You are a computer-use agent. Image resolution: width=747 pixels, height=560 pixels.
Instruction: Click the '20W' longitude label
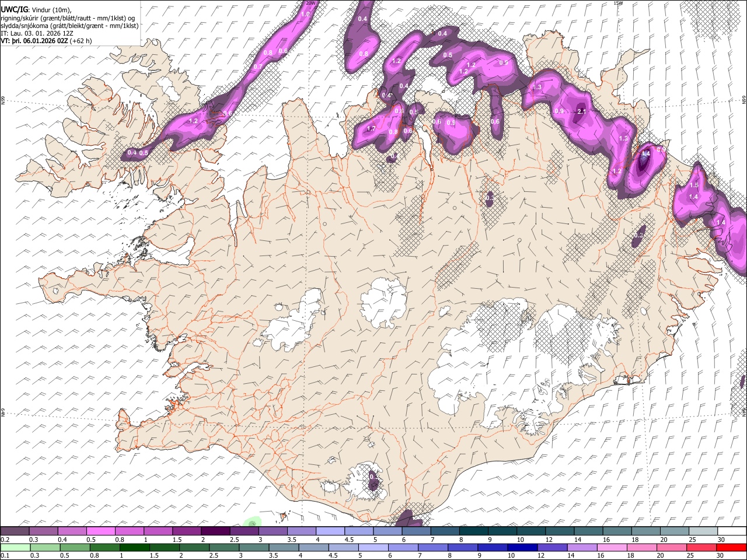click(x=310, y=3)
